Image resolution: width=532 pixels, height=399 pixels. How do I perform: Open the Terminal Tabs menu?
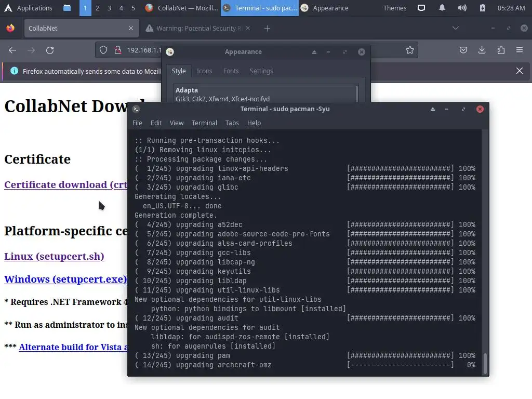coord(232,123)
